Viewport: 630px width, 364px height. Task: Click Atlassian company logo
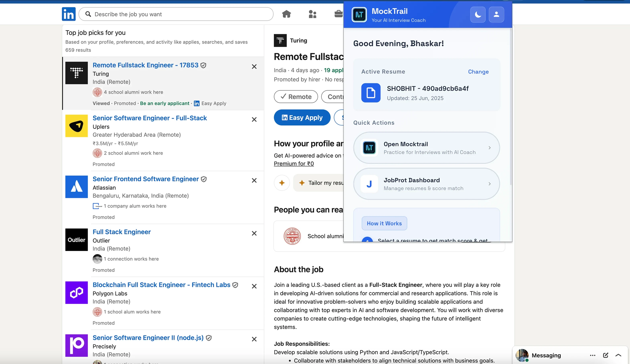coord(77,187)
